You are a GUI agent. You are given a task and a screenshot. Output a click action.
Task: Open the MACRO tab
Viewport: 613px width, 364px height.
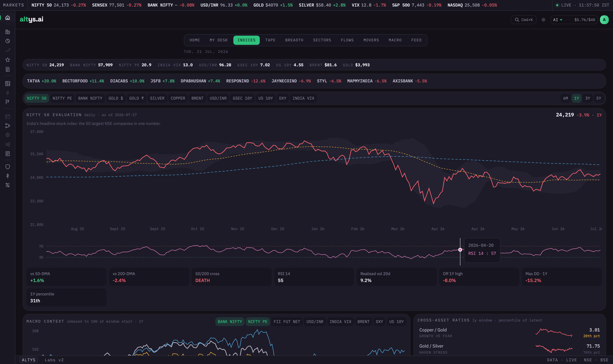[395, 40]
